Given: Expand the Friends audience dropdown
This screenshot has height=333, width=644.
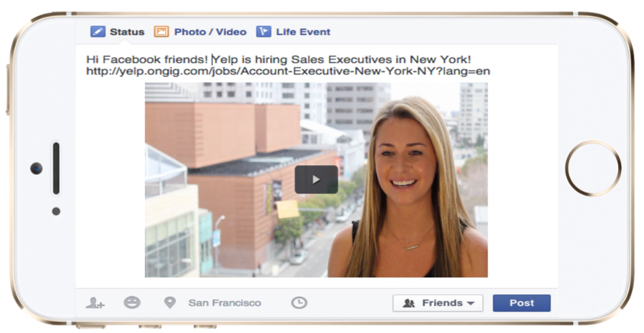Looking at the screenshot, I should pyautogui.click(x=438, y=303).
